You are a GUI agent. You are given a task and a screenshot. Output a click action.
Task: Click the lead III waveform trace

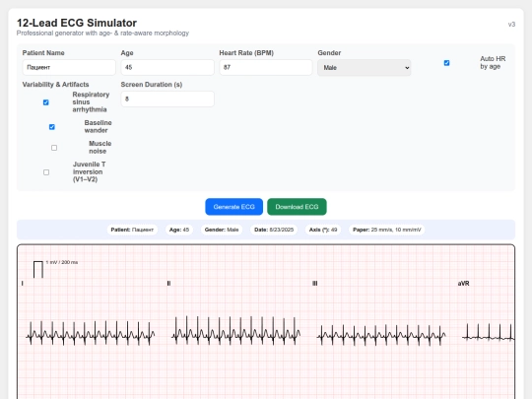click(x=381, y=335)
